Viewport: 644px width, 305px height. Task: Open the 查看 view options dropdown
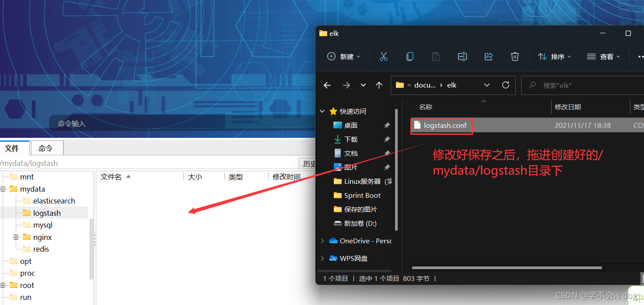click(603, 56)
